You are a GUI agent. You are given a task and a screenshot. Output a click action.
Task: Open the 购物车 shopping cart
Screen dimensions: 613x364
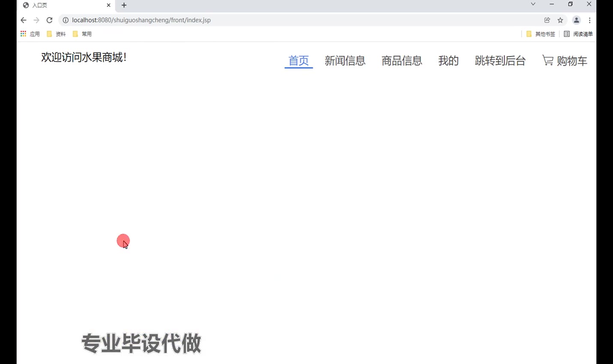[x=565, y=61]
